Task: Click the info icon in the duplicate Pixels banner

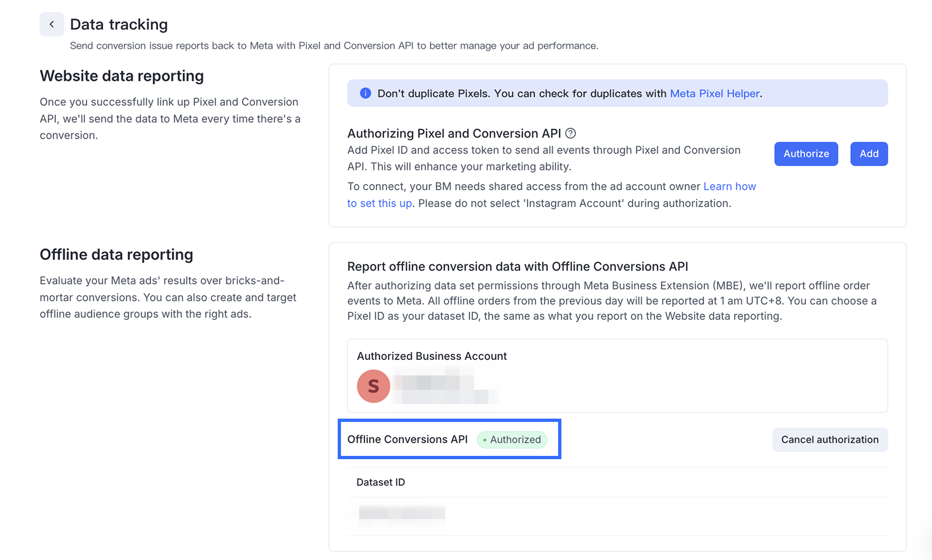Action: tap(365, 93)
